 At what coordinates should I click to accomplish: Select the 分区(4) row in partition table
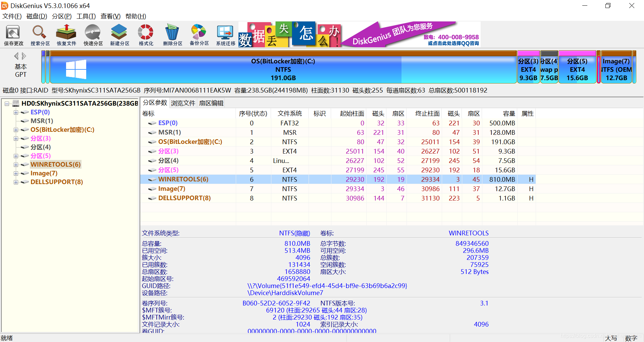click(338, 161)
